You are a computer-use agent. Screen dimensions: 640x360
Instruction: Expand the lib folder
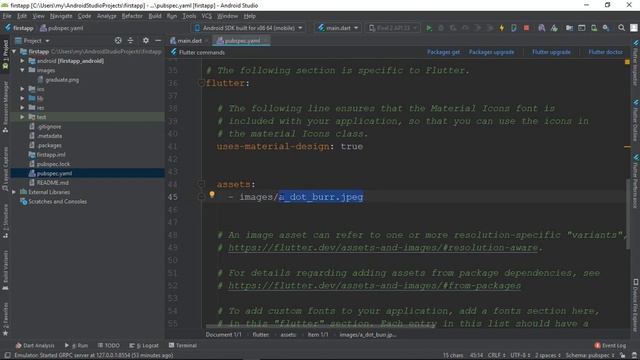[x=22, y=98]
